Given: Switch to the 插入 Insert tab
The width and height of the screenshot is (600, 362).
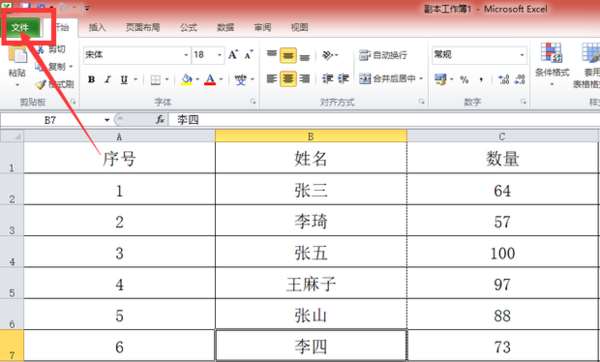Looking at the screenshot, I should [97, 27].
